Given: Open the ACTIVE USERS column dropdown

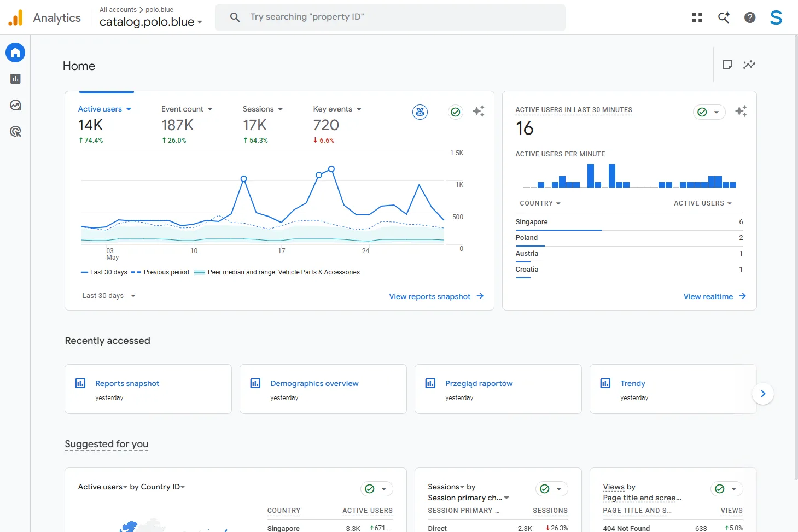Looking at the screenshot, I should point(702,203).
